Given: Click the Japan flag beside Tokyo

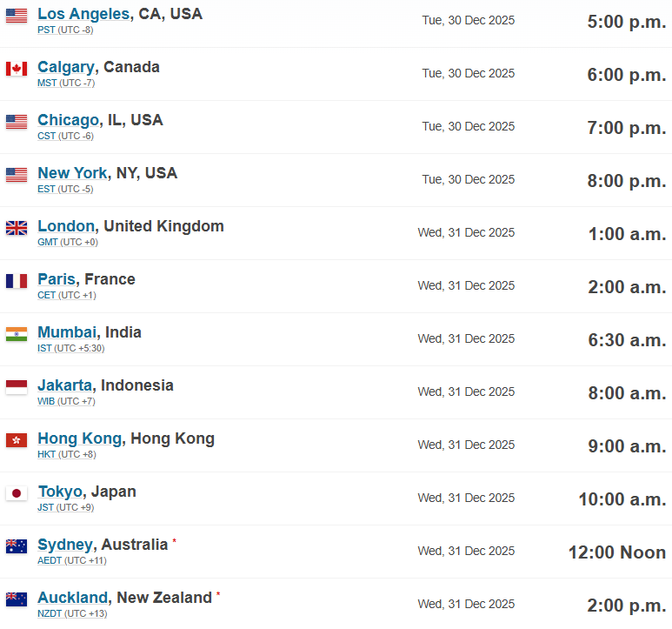Looking at the screenshot, I should coord(17,493).
